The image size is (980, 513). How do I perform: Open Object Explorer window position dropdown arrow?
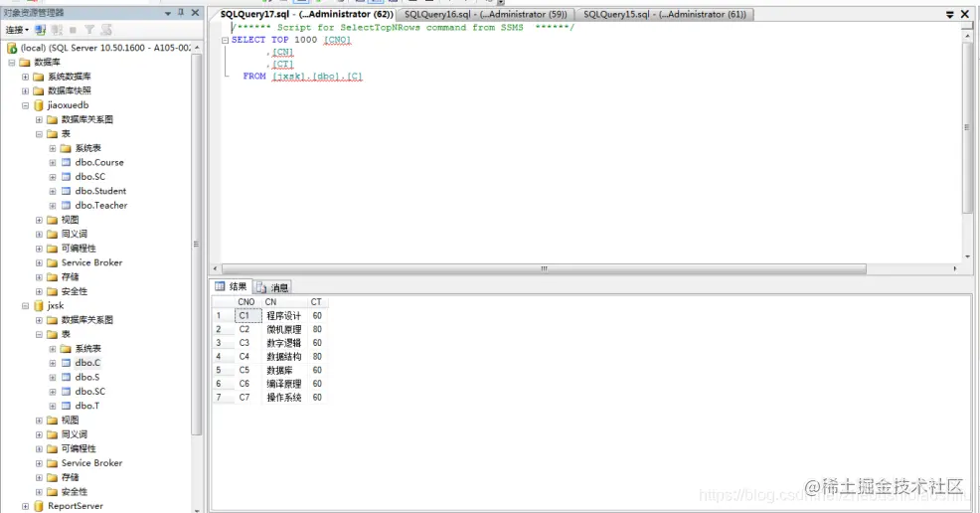[168, 13]
